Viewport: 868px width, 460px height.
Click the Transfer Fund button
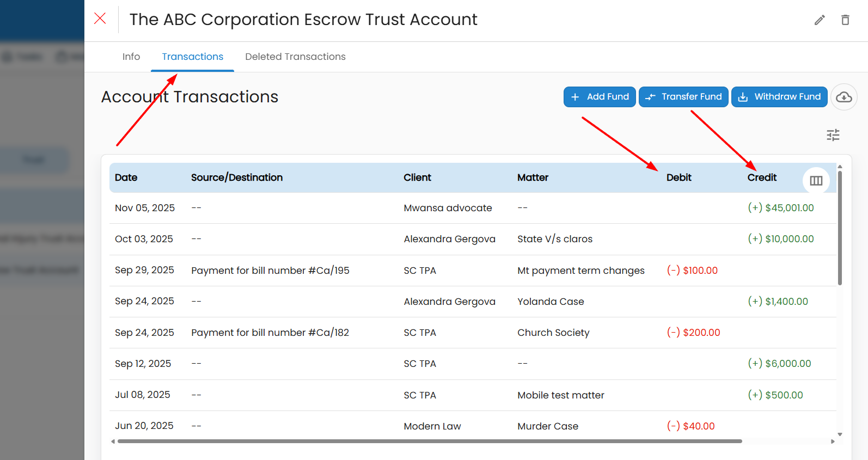(x=683, y=97)
